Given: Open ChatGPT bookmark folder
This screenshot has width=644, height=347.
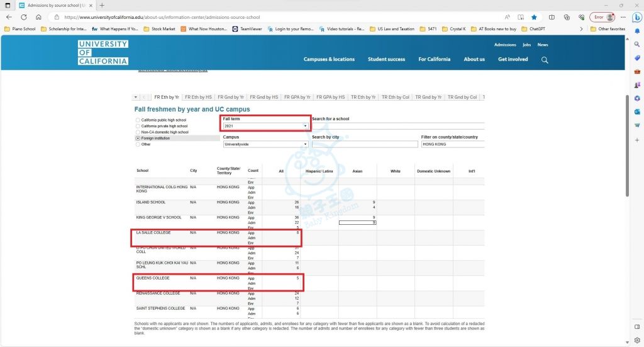Looking at the screenshot, I should [533, 29].
